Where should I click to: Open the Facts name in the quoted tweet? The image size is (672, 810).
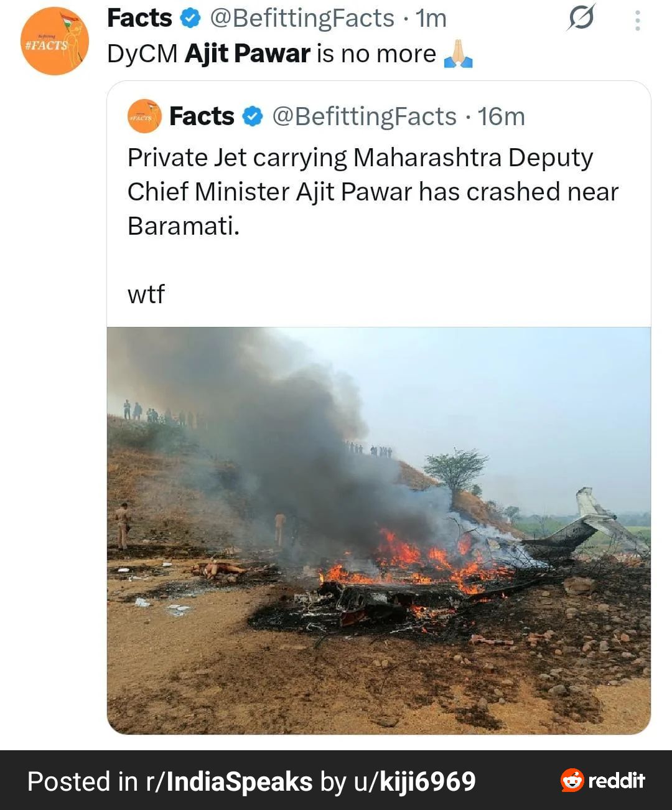(202, 116)
